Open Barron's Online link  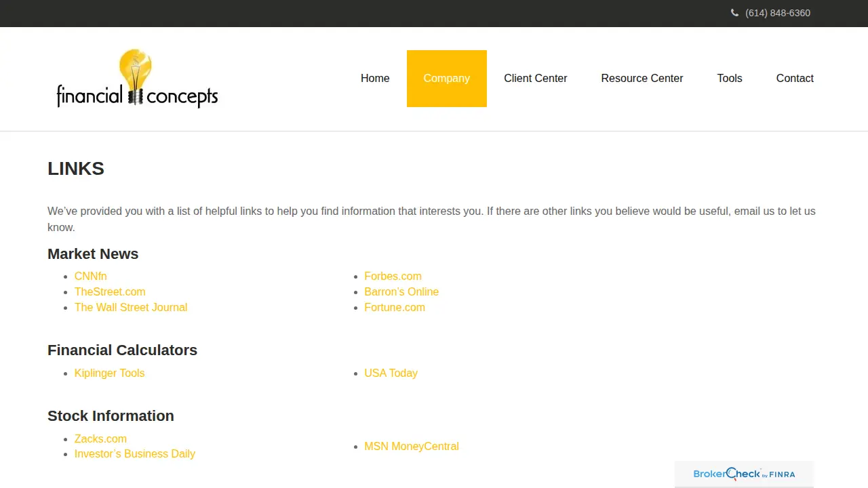(x=401, y=292)
